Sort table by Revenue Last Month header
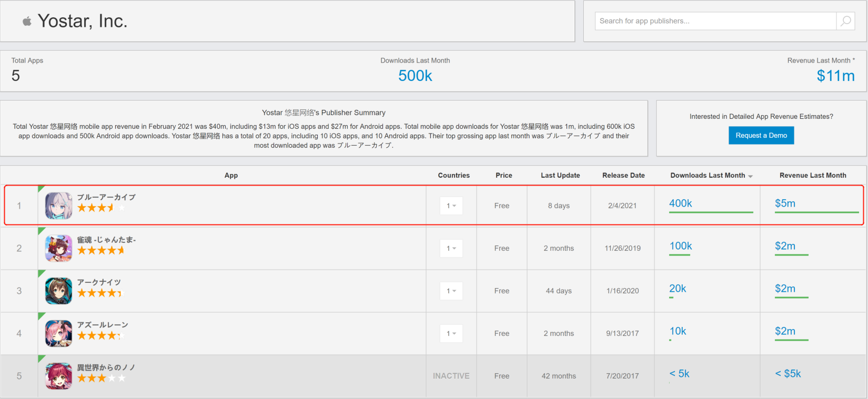Image resolution: width=868 pixels, height=399 pixels. click(x=813, y=176)
